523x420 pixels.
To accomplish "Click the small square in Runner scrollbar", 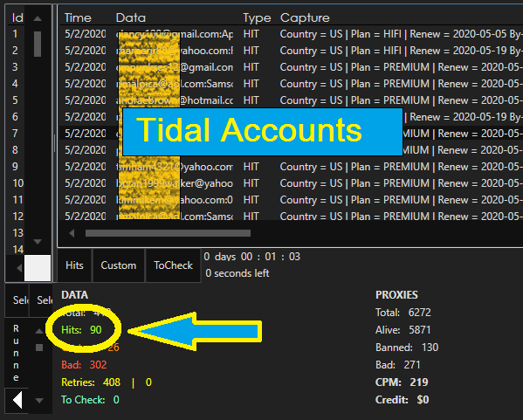I will point(39,348).
